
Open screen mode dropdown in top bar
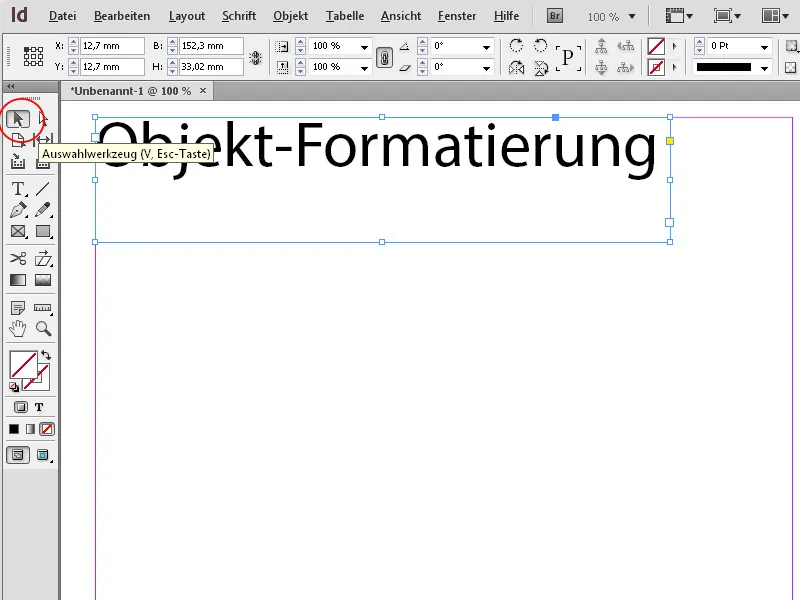[727, 16]
